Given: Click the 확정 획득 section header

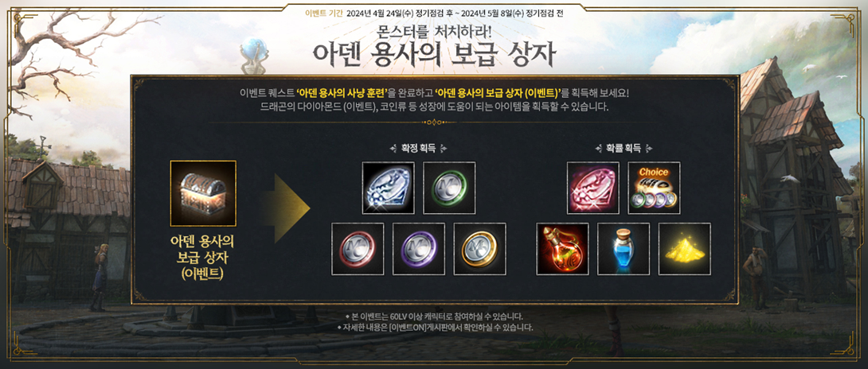Looking at the screenshot, I should coord(418,148).
